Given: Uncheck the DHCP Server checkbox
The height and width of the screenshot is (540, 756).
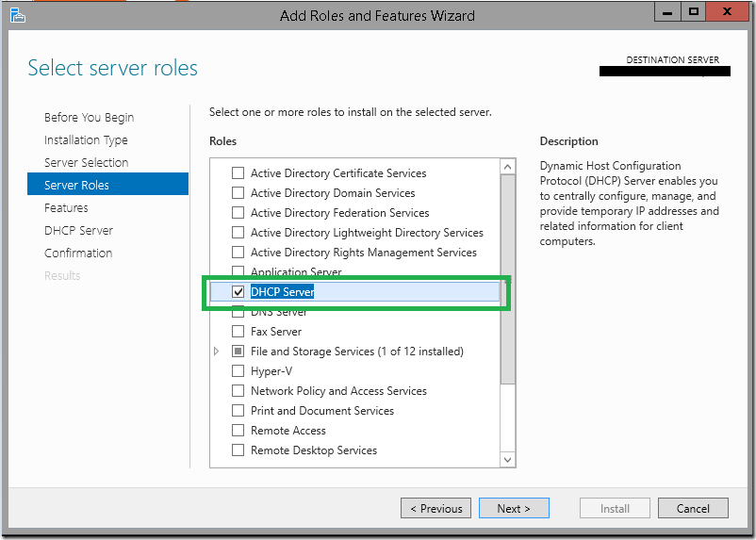Looking at the screenshot, I should [238, 292].
